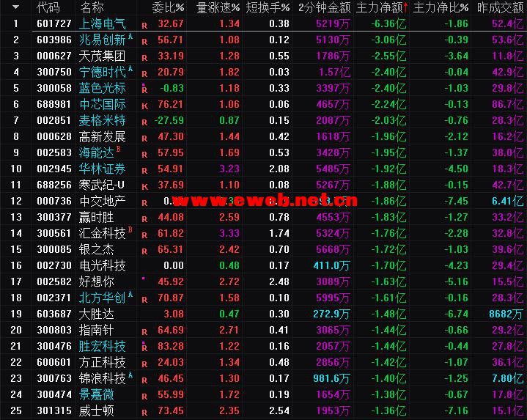Click the 1.57亿 value in 宁德时代 row
527x420 pixels.
[334, 72]
